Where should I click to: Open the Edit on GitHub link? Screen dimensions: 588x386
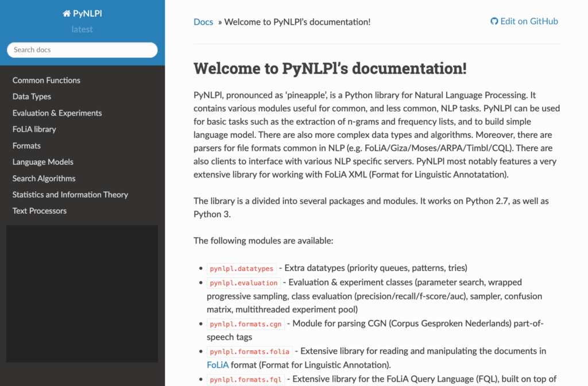tap(528, 21)
